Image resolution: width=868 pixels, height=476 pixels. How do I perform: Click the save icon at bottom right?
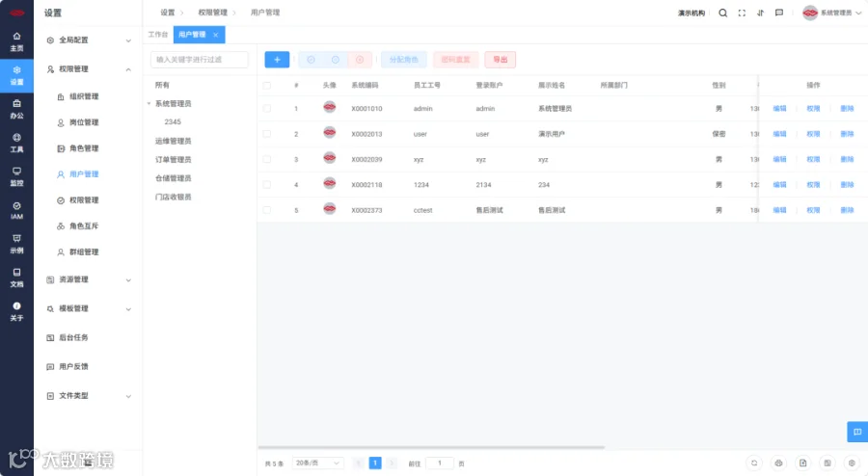point(827,463)
